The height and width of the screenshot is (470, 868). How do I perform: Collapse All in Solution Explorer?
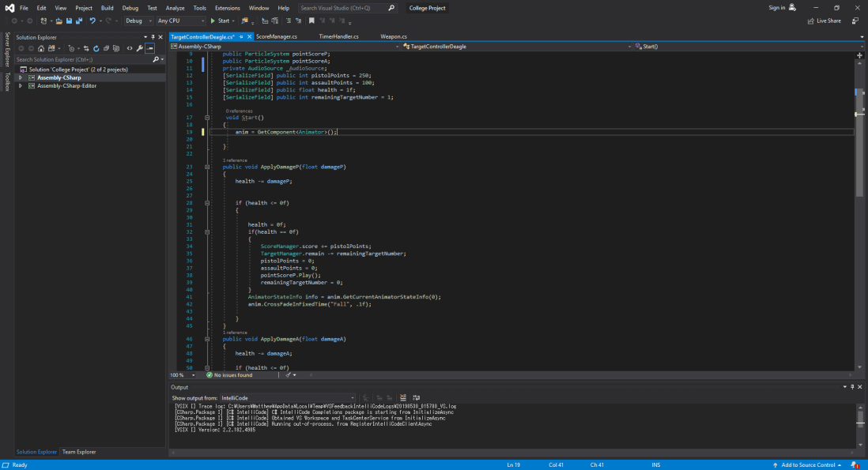point(106,49)
